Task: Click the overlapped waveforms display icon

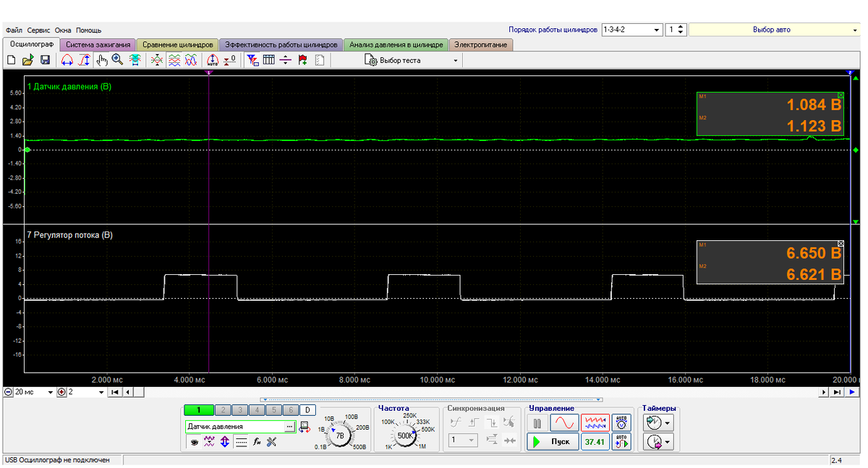Action: tap(191, 60)
